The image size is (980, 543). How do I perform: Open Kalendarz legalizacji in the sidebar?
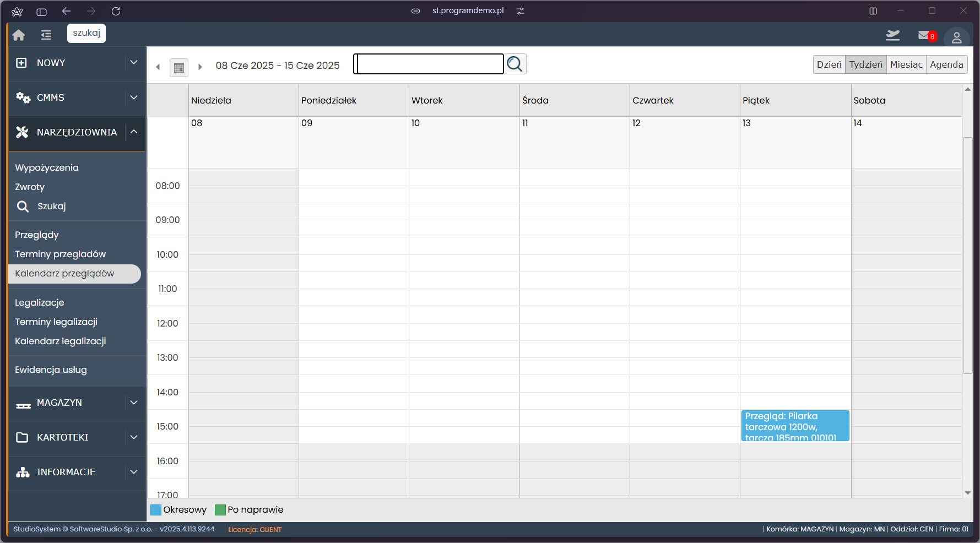(x=60, y=341)
